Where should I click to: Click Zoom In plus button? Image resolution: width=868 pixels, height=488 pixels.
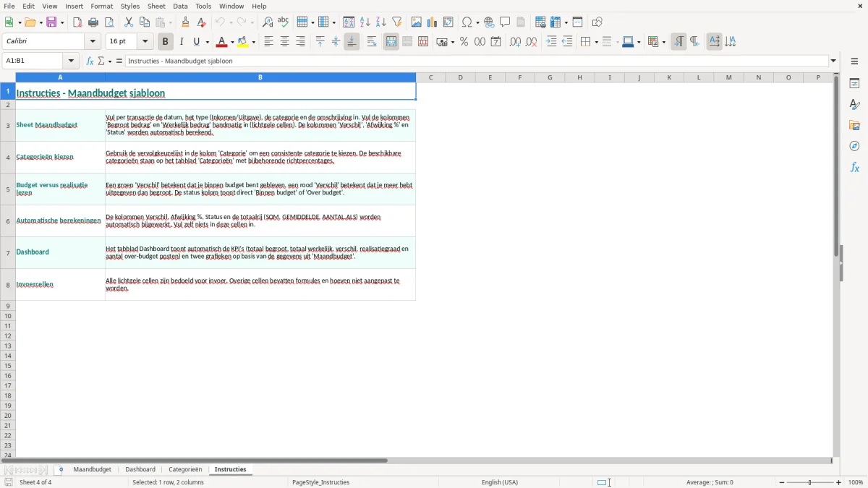(x=839, y=482)
